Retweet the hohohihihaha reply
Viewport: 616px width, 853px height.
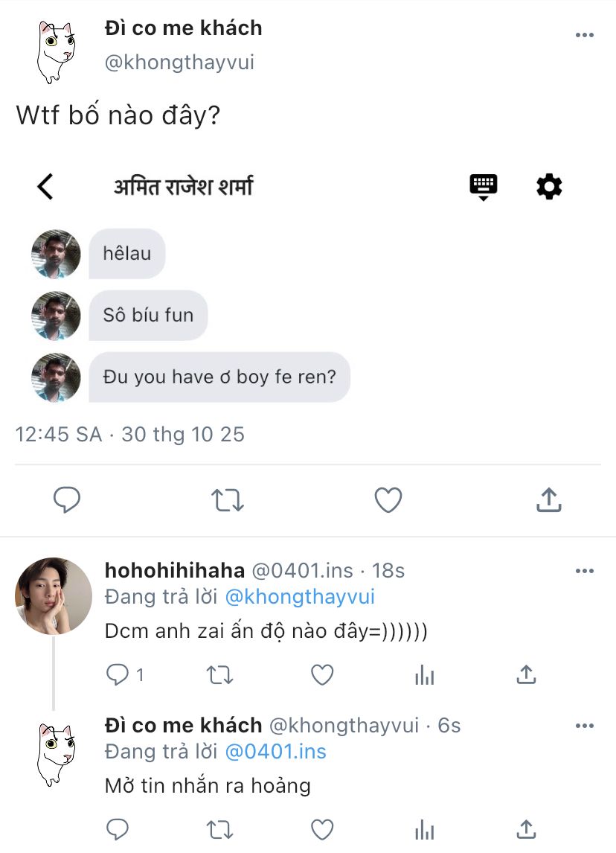[219, 675]
